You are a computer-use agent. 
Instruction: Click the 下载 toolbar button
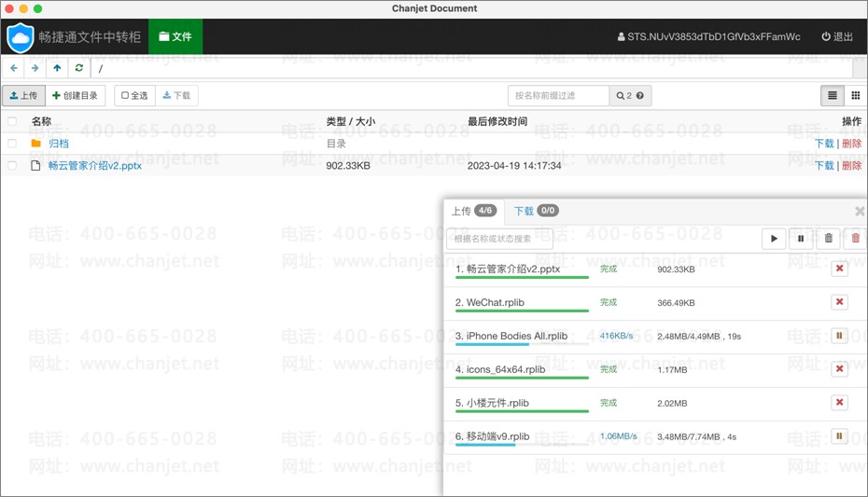(176, 96)
